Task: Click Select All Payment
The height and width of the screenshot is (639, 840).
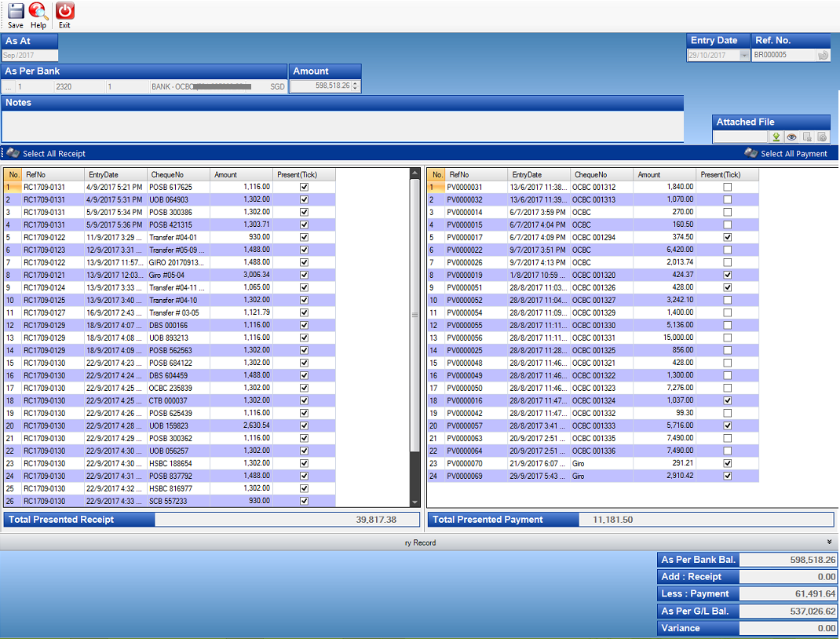Action: pos(793,154)
